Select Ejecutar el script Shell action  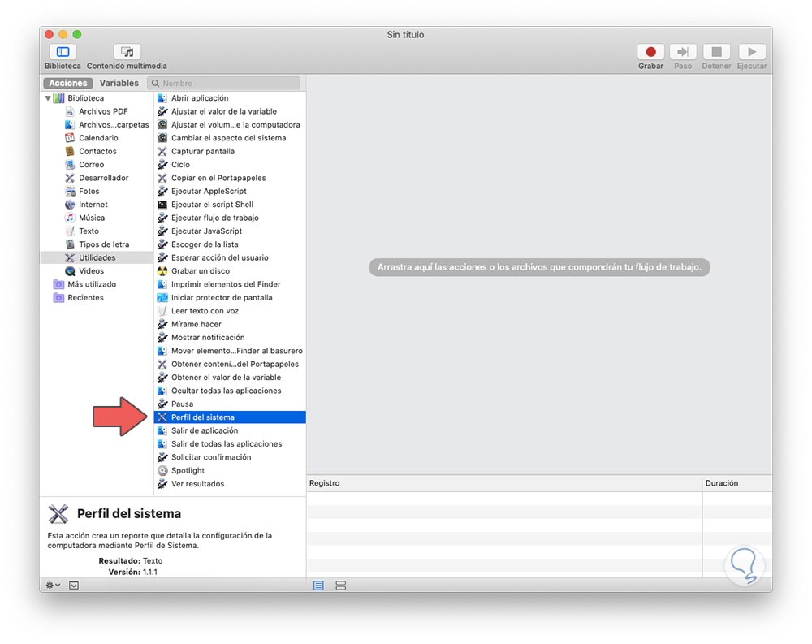[x=230, y=205]
